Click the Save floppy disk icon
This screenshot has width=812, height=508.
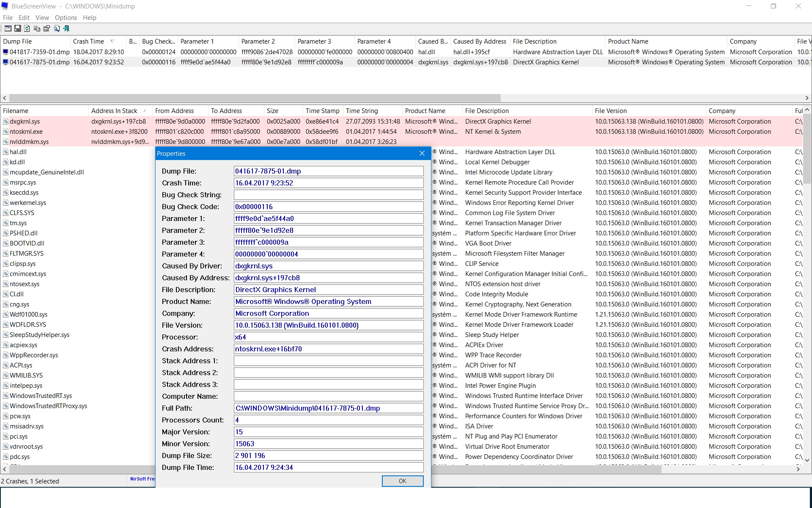[18, 28]
